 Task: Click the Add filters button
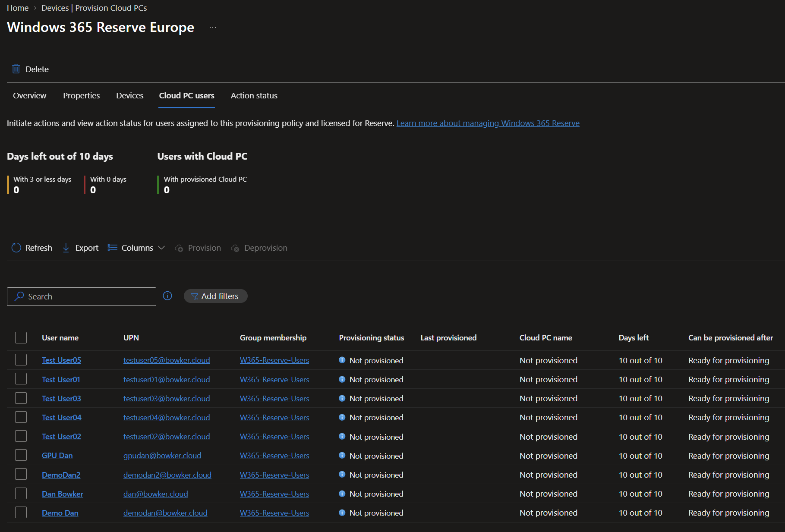[215, 296]
